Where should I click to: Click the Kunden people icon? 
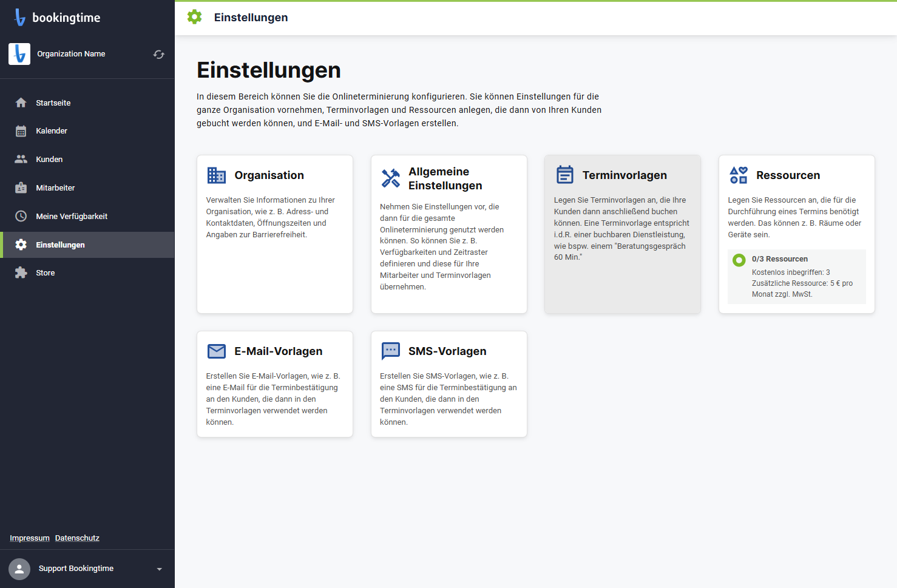21,159
